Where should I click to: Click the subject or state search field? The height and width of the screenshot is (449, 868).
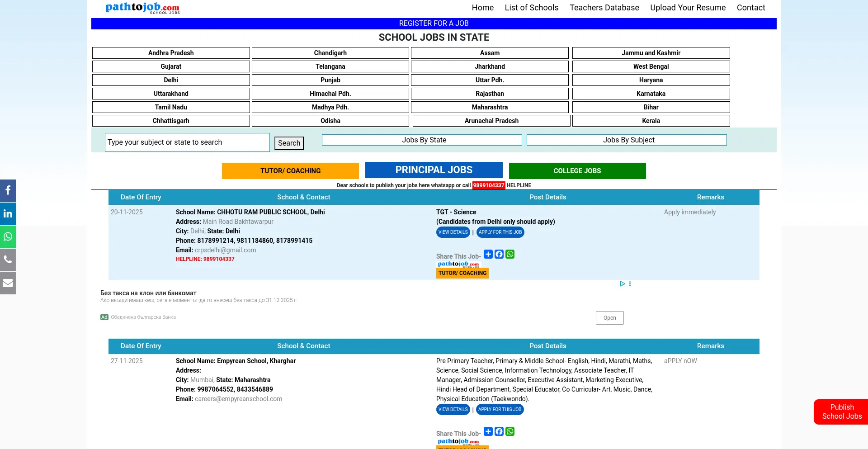click(x=187, y=142)
